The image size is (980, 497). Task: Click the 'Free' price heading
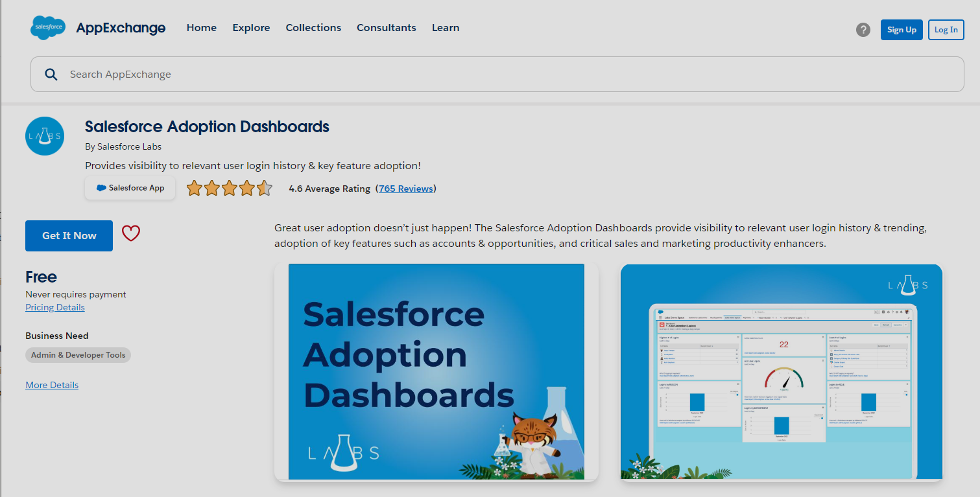point(41,277)
